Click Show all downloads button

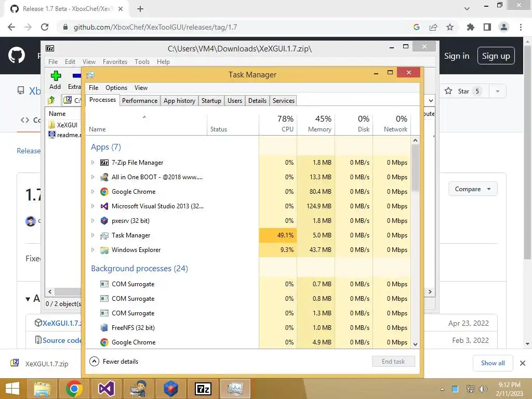(493, 363)
